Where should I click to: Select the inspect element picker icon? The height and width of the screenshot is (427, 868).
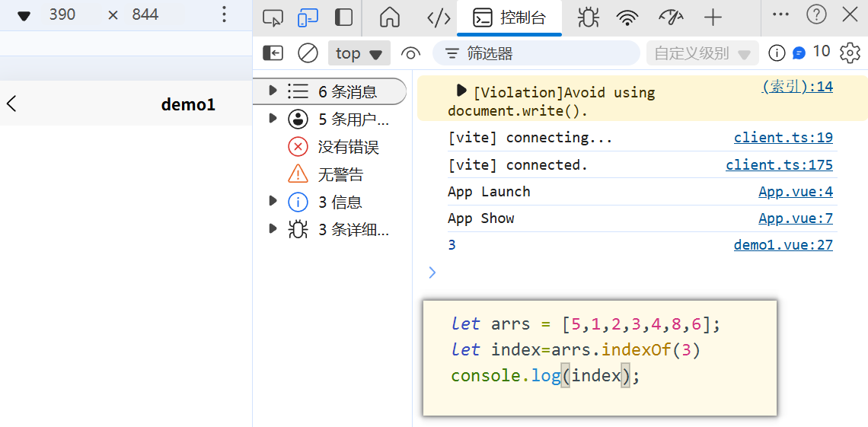273,18
